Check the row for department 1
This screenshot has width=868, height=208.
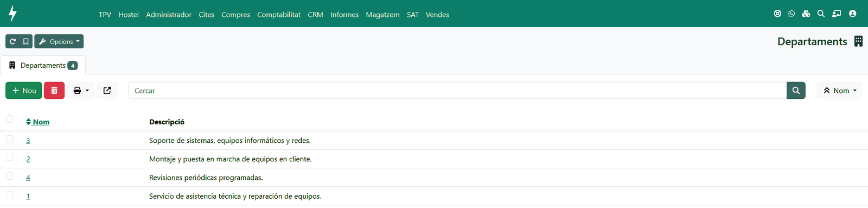coord(9,194)
